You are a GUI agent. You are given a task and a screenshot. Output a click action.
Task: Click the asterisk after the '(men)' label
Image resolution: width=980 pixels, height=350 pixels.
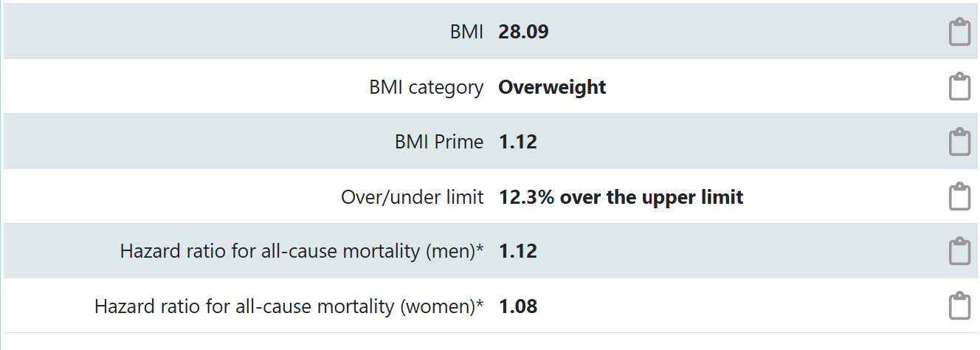coord(480,248)
